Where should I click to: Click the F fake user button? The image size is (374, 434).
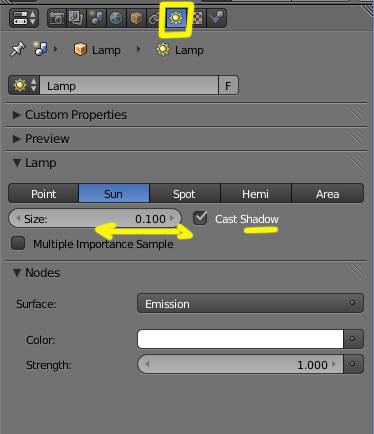[x=228, y=86]
